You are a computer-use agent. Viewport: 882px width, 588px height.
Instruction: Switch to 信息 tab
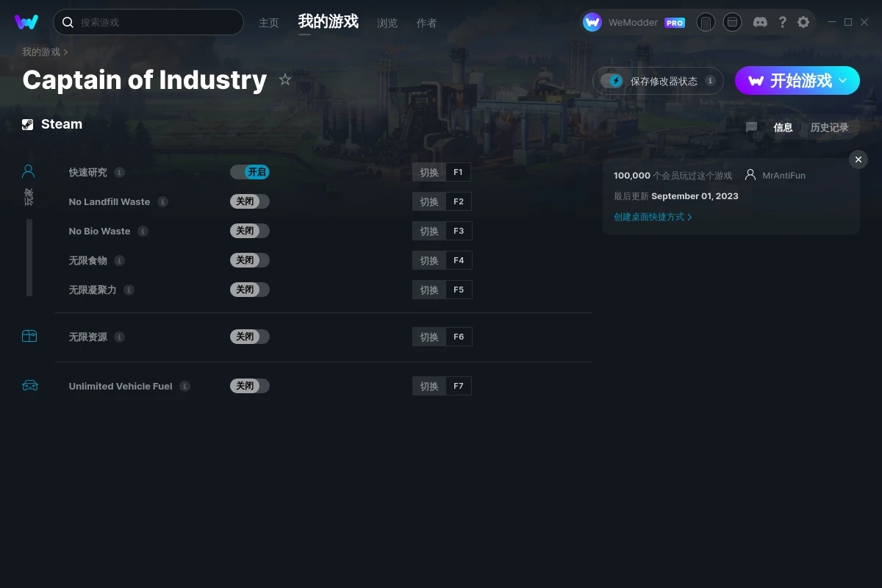[x=783, y=127]
